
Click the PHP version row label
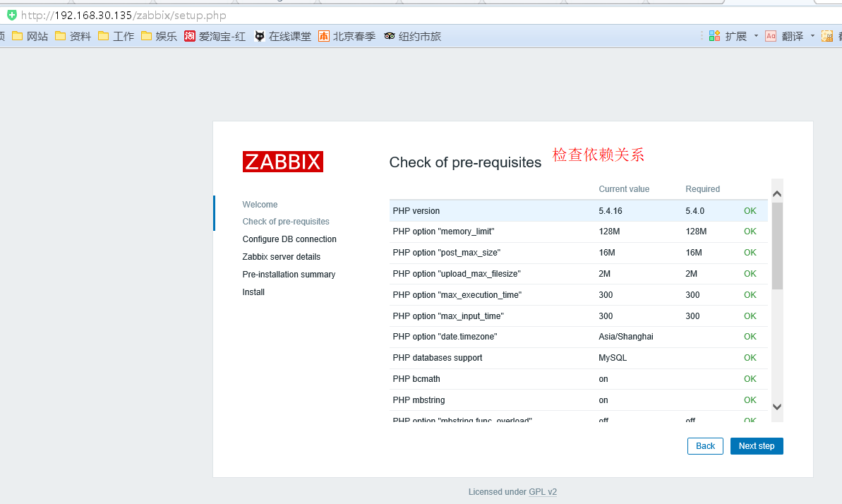[x=416, y=211]
